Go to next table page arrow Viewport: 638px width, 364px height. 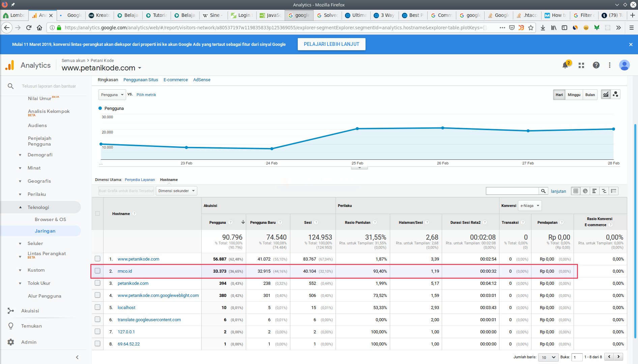(x=618, y=357)
